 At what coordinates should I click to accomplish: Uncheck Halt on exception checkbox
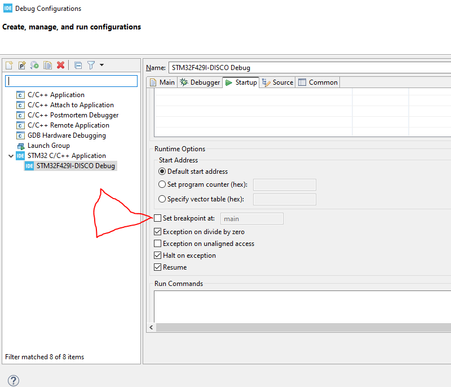pyautogui.click(x=157, y=255)
